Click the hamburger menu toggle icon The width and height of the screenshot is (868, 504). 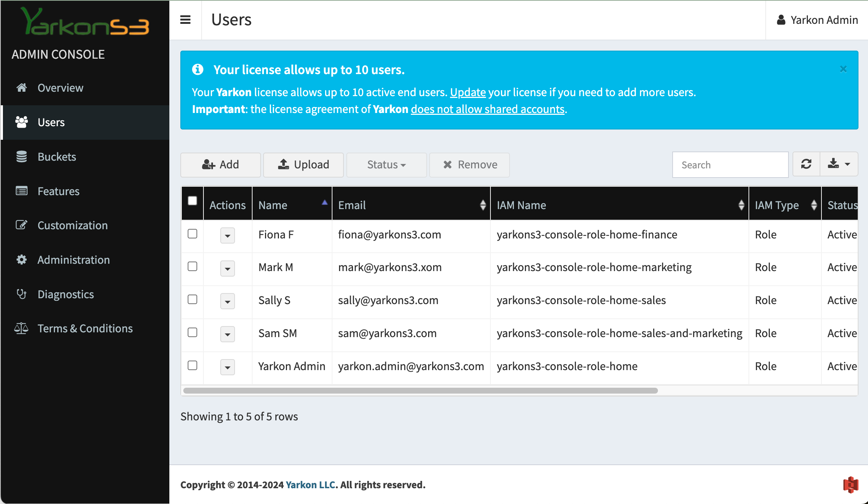pyautogui.click(x=185, y=20)
